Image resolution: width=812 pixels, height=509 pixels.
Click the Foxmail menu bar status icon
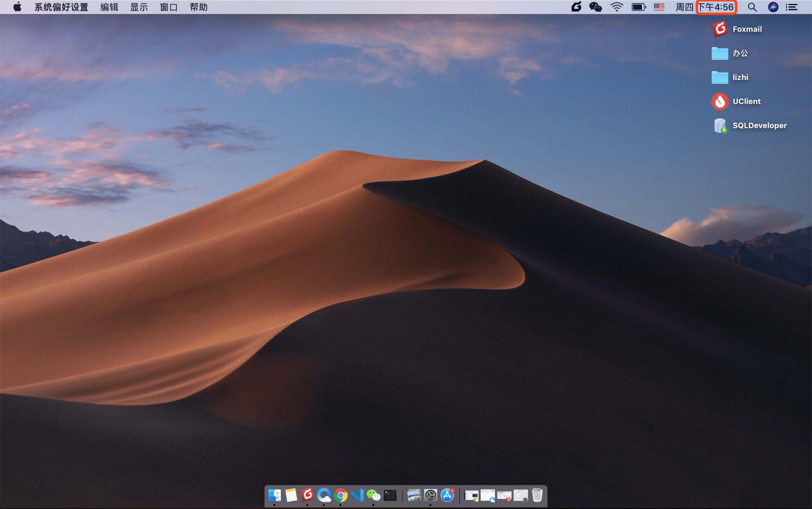[x=576, y=7]
